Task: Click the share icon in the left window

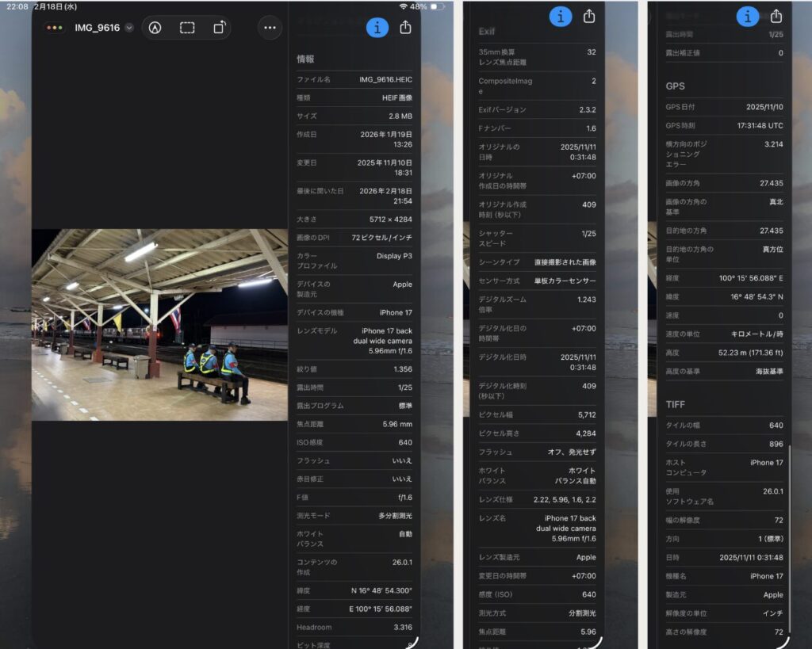Action: point(406,27)
